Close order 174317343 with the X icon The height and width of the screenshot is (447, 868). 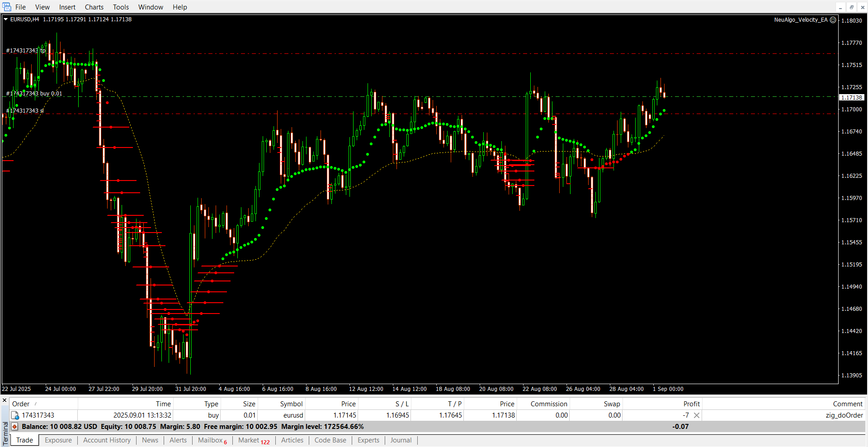point(697,415)
